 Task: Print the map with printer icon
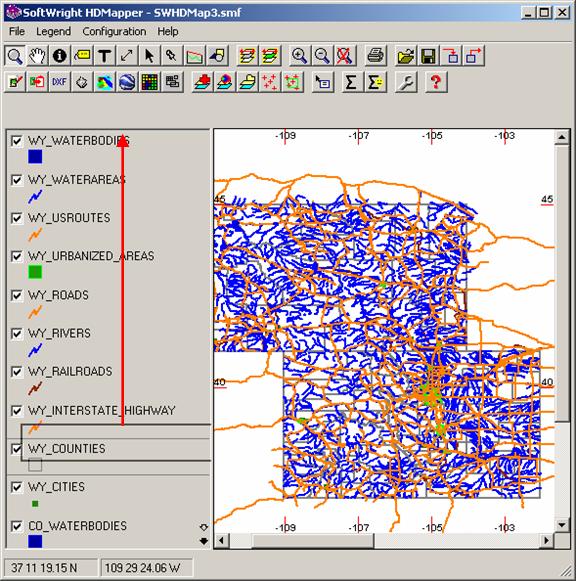click(x=375, y=56)
